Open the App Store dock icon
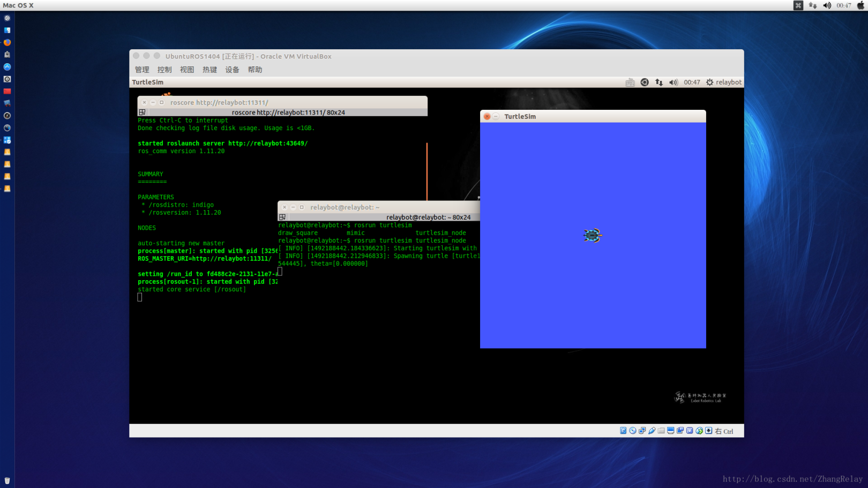Viewport: 868px width, 488px height. coord(7,67)
